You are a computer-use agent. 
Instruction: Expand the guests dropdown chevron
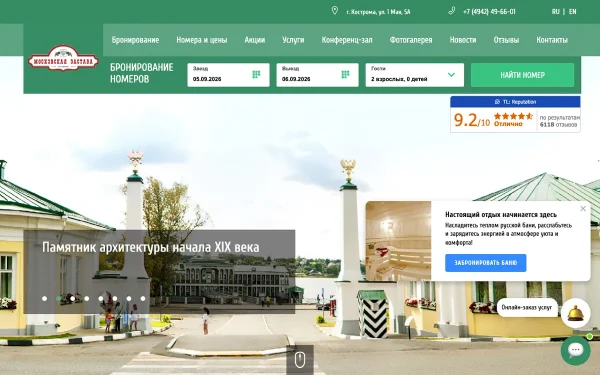point(452,75)
